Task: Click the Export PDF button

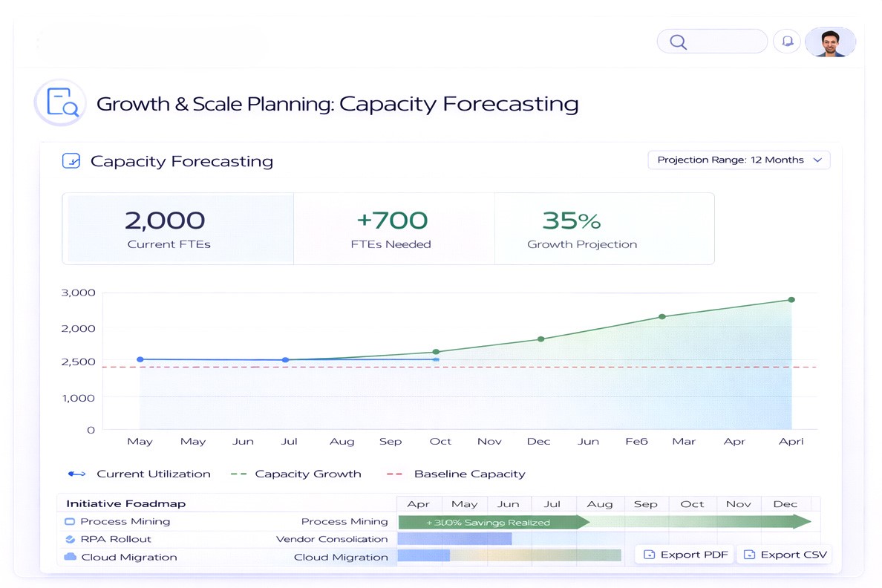Action: pyautogui.click(x=684, y=554)
